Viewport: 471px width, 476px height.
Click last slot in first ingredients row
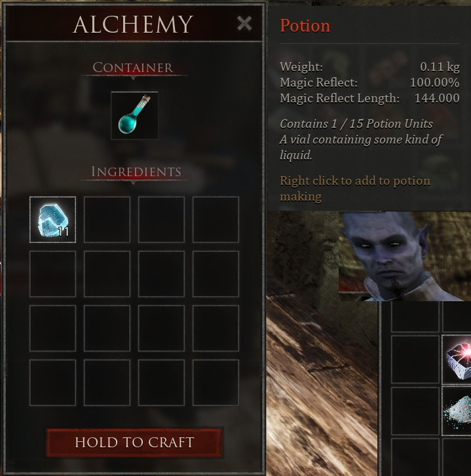pos(216,219)
